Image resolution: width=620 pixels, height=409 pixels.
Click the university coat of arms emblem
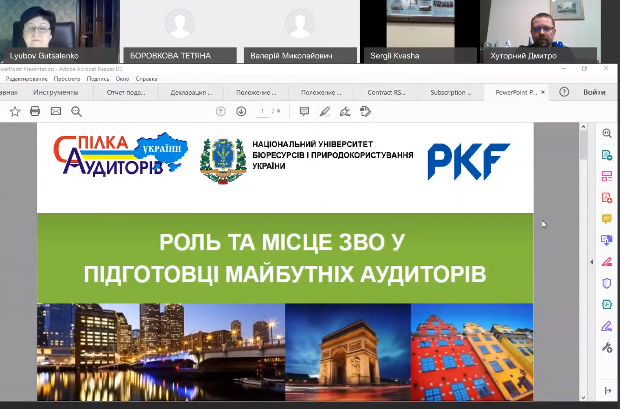pyautogui.click(x=223, y=161)
